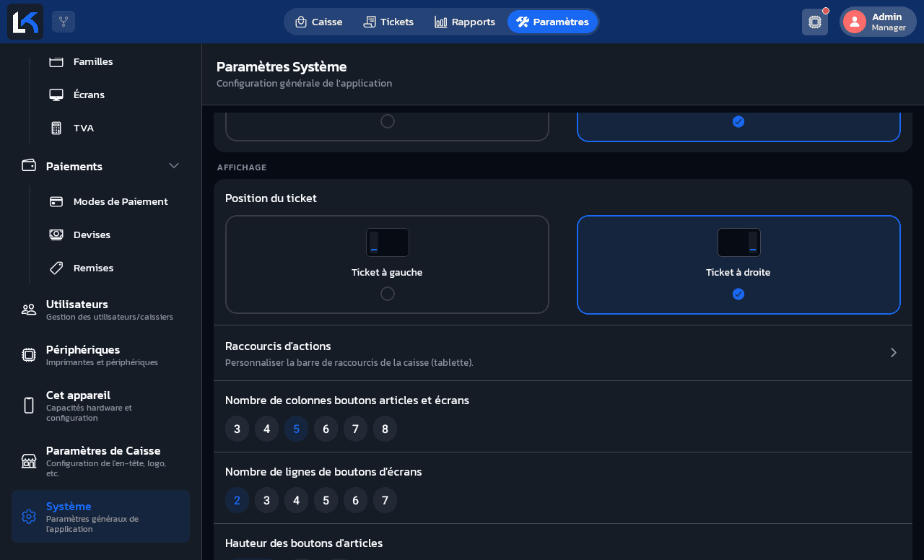Choose 4 article button columns
Viewport: 924px width, 560px height.
pyautogui.click(x=266, y=429)
